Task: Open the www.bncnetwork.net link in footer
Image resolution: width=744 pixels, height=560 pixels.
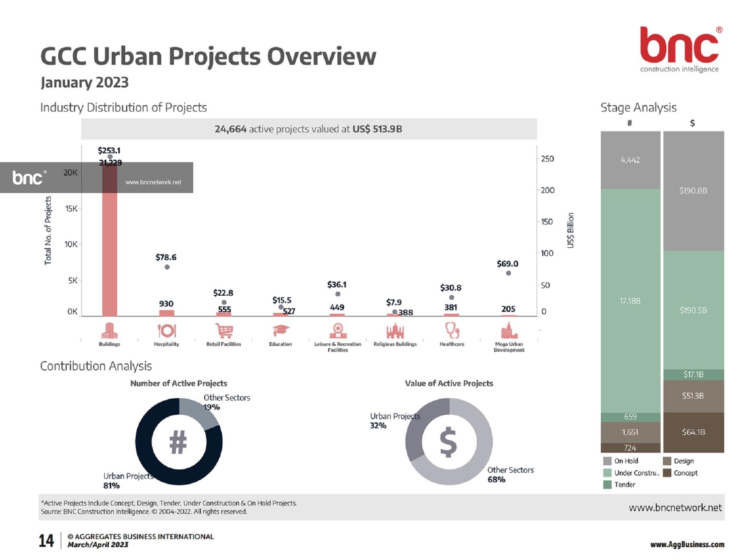Action: coord(675,508)
